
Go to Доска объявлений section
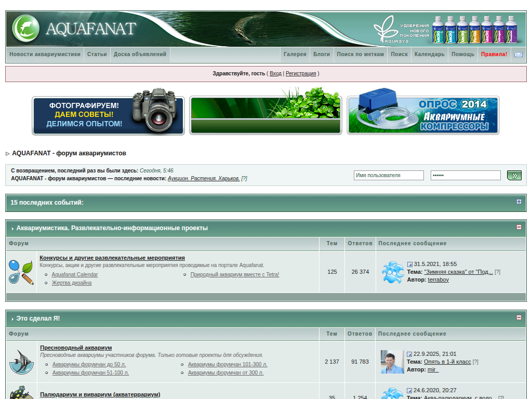click(x=140, y=54)
